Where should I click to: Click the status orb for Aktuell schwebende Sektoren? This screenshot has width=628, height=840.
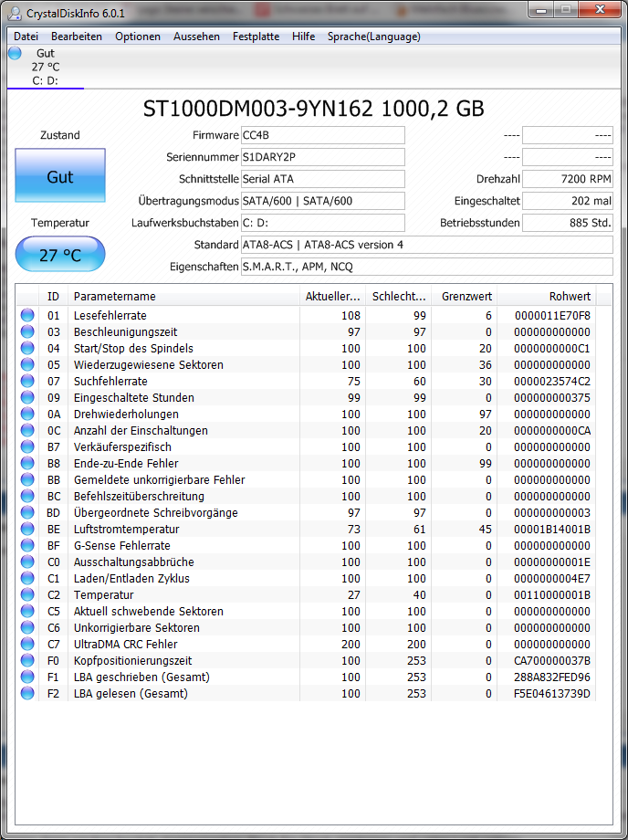(27, 611)
